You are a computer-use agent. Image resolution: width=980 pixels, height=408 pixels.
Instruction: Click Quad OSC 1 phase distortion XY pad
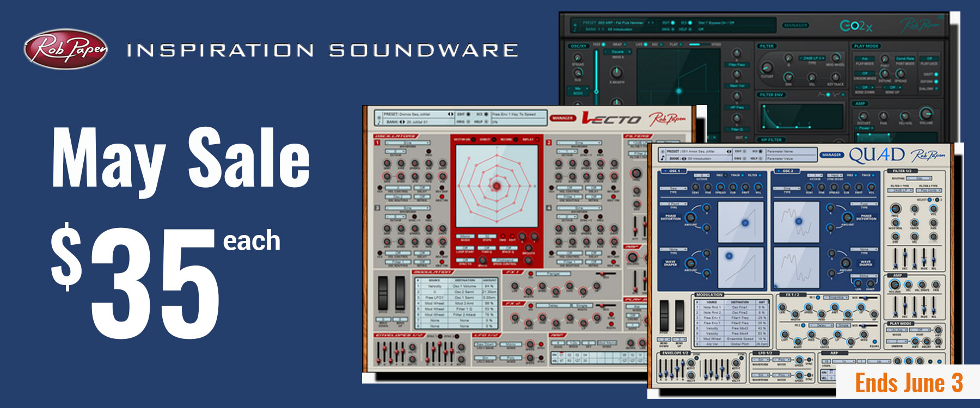(741, 222)
